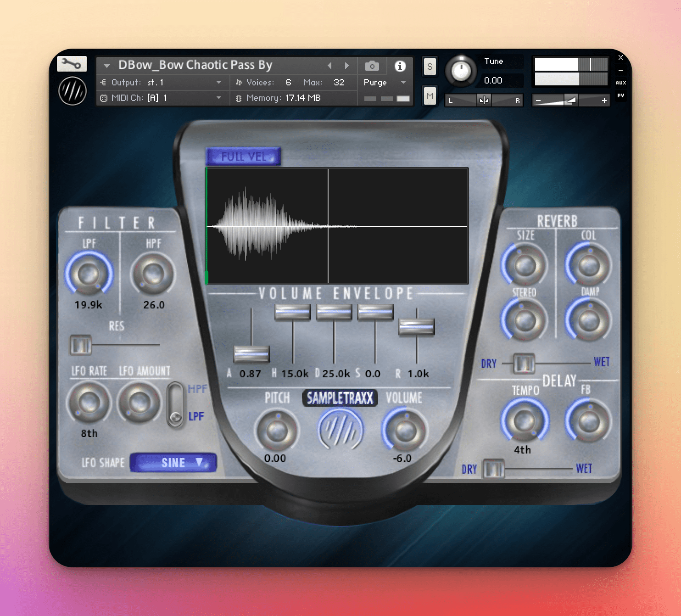Click the pitch value 0.00

tap(275, 458)
